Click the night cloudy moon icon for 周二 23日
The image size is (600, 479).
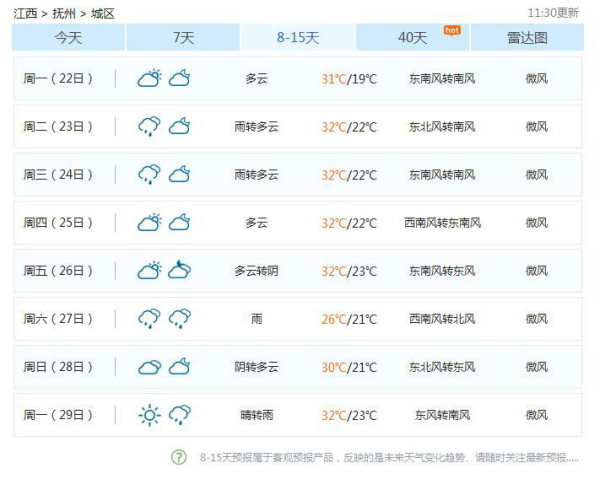click(179, 126)
